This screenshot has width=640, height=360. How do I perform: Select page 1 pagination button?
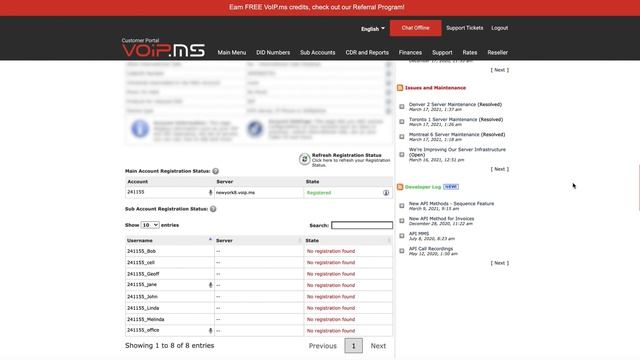[353, 346]
